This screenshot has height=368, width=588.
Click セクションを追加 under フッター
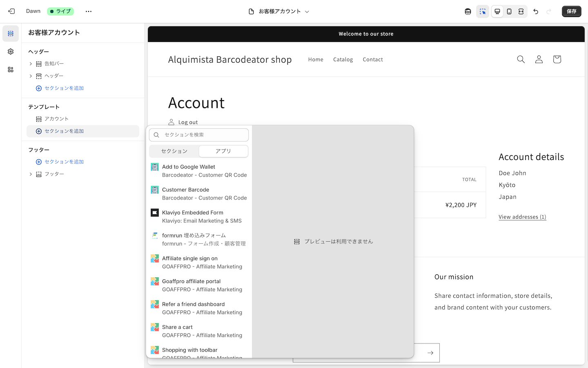click(64, 162)
